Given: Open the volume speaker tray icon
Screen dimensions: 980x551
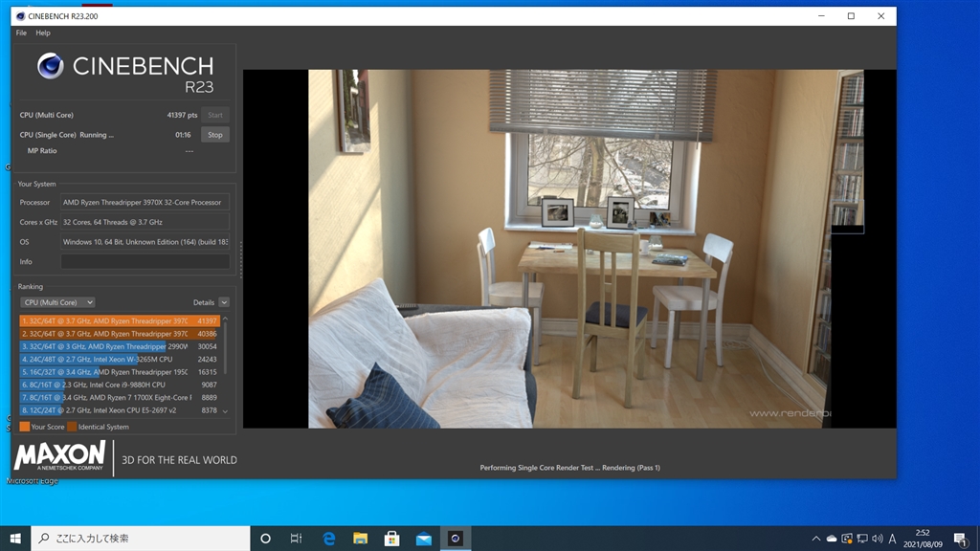Looking at the screenshot, I should click(878, 539).
